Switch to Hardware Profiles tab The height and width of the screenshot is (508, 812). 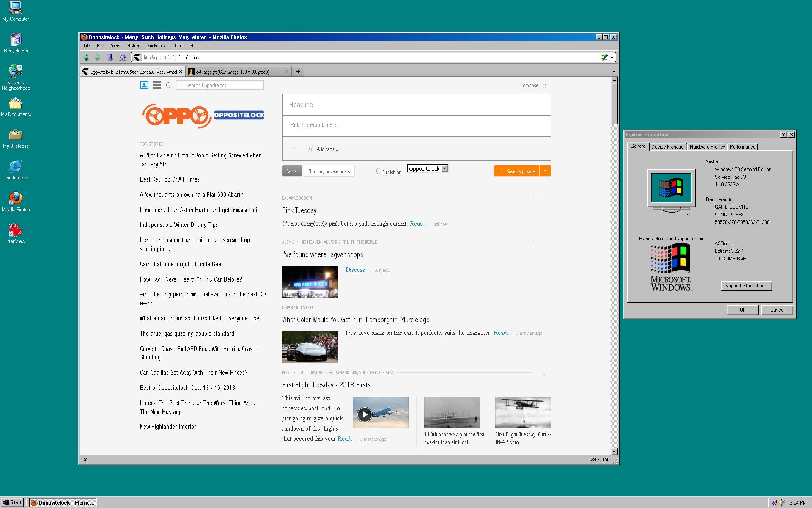click(x=707, y=147)
